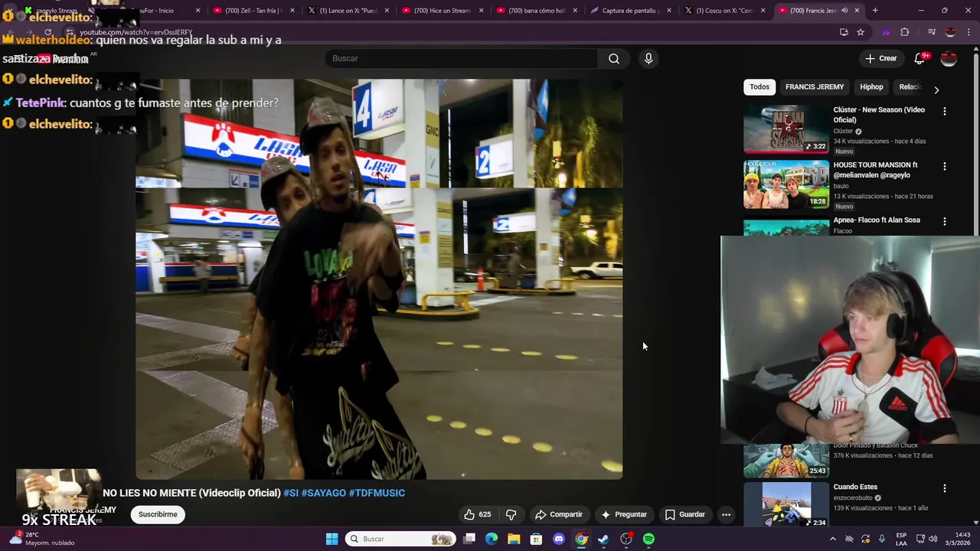Select the FRANCIS JEREMY filter chip
The image size is (980, 551).
815,87
